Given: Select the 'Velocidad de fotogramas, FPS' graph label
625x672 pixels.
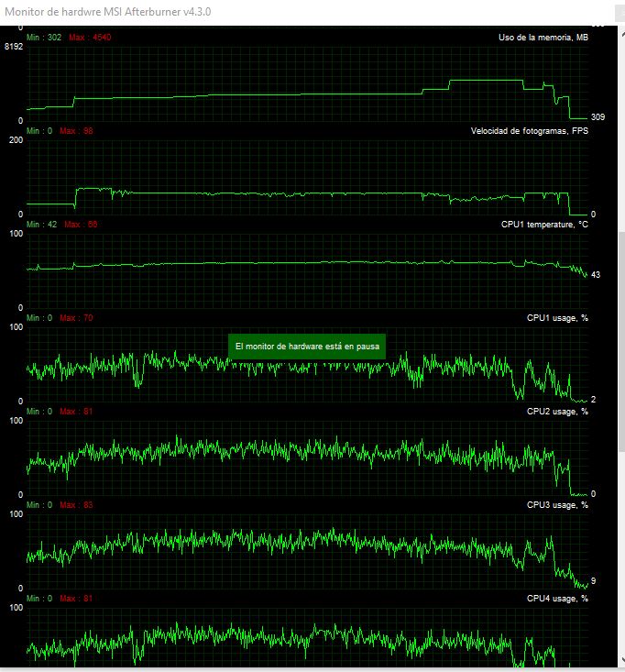Looking at the screenshot, I should (530, 131).
